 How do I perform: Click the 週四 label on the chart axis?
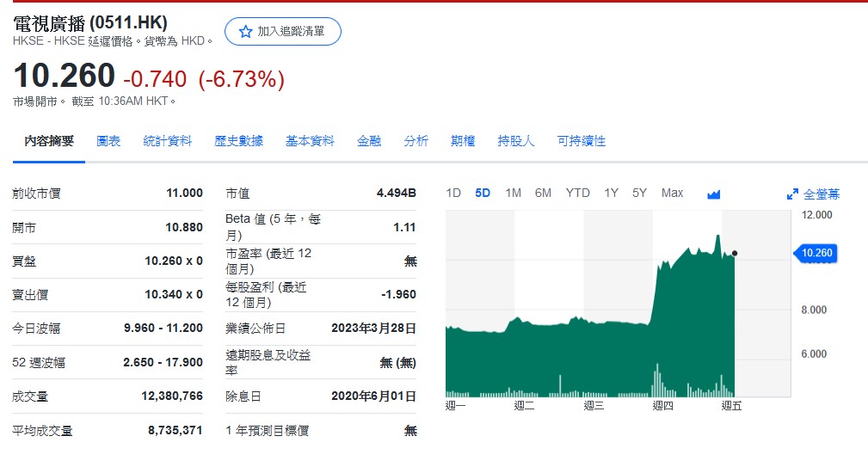coord(662,406)
